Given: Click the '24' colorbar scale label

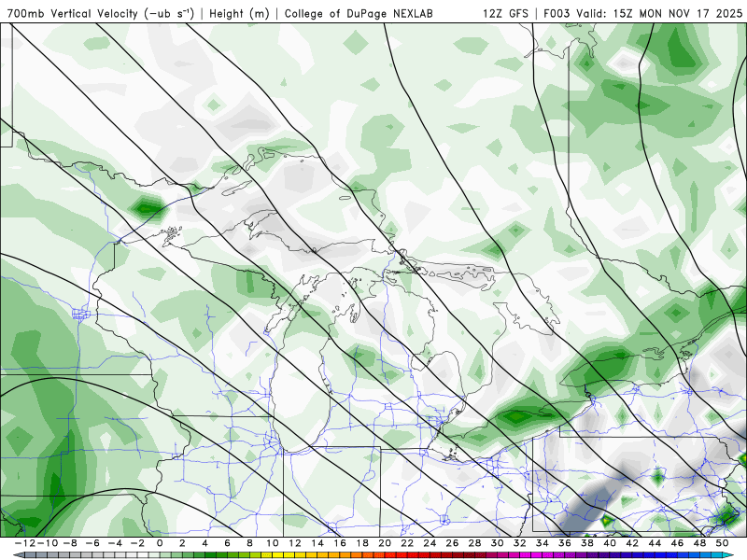Looking at the screenshot, I should [430, 543].
